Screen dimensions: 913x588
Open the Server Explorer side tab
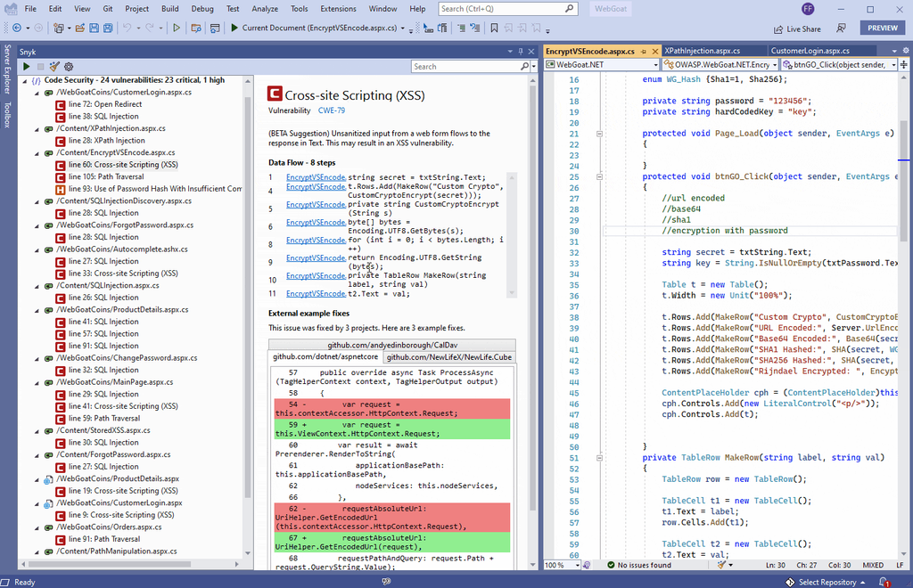coord(7,69)
